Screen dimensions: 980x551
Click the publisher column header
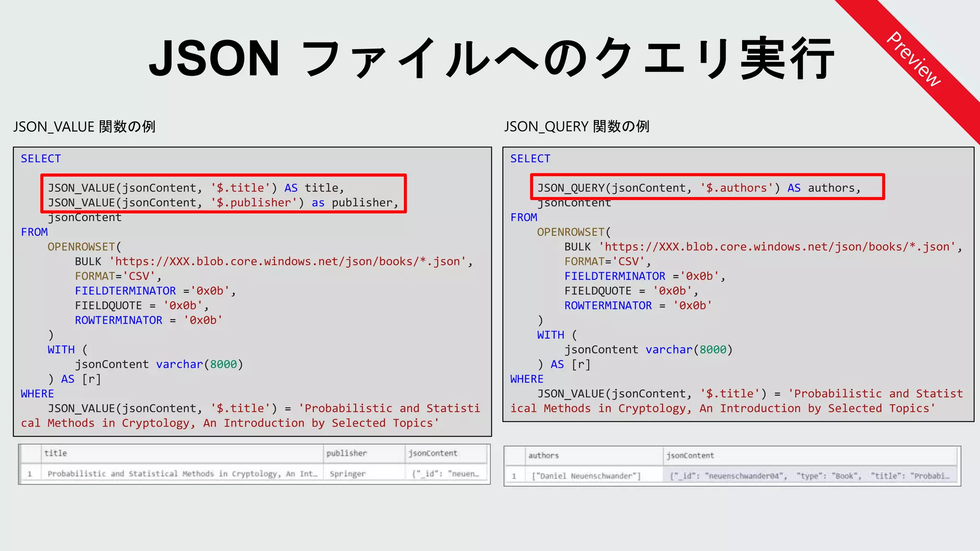coord(364,453)
